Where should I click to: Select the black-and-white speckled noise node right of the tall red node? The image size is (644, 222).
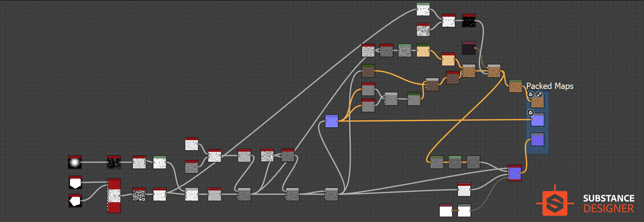[139, 194]
